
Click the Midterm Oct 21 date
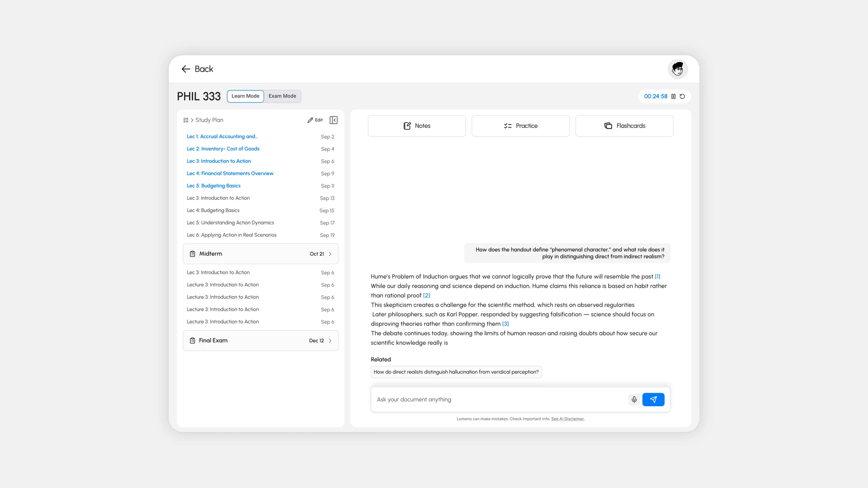317,254
